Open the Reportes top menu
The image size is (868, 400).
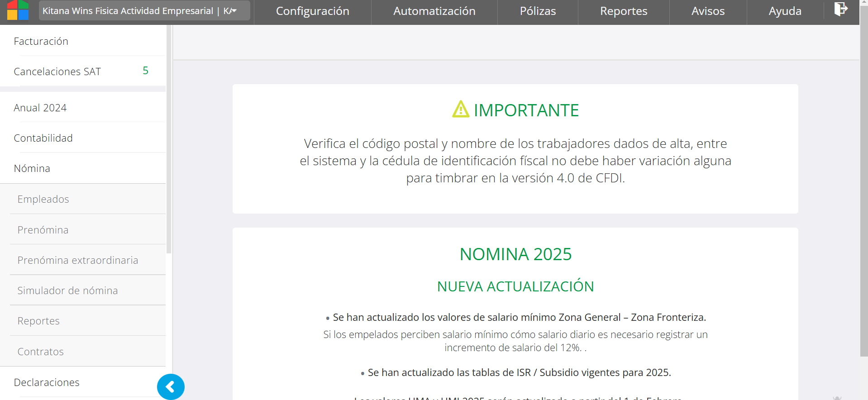coord(623,11)
